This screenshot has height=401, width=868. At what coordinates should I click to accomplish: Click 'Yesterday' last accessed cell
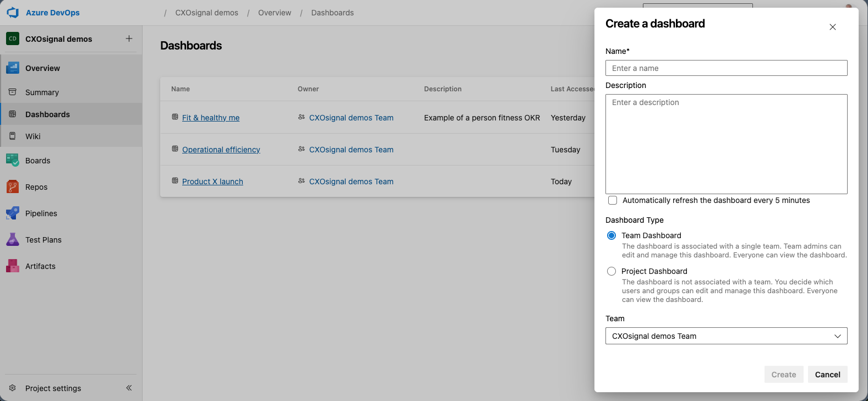[x=568, y=118]
